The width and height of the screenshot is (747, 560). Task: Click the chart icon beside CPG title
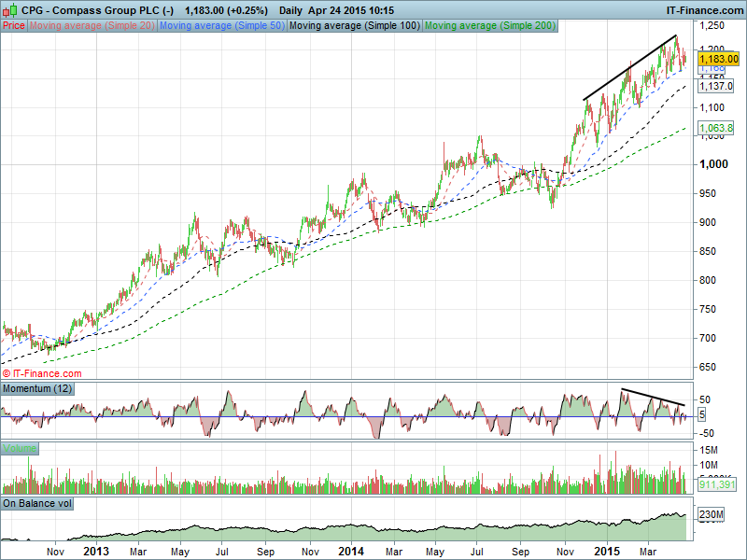click(7, 9)
